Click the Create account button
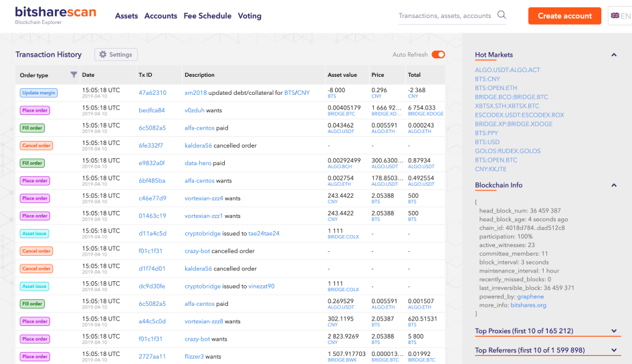This screenshot has height=364, width=632. [x=564, y=16]
